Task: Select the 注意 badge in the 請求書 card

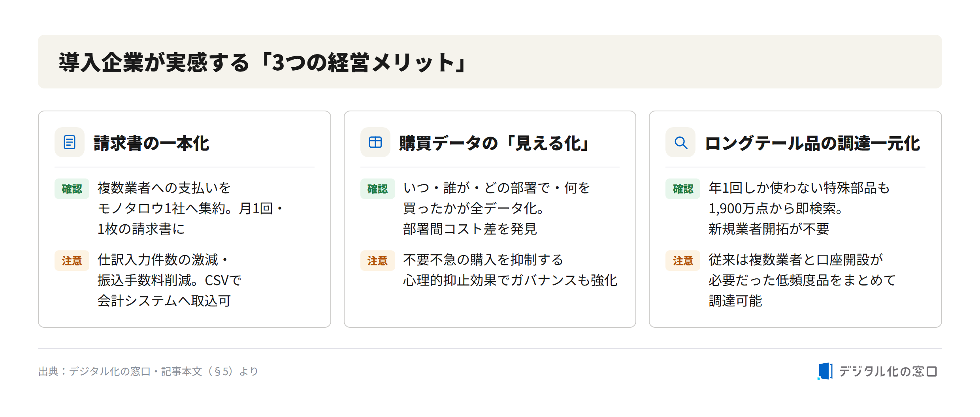Action: pos(72,261)
